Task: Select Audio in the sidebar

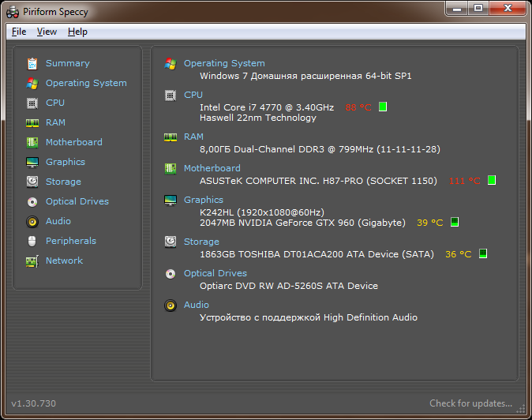Action: [x=58, y=221]
